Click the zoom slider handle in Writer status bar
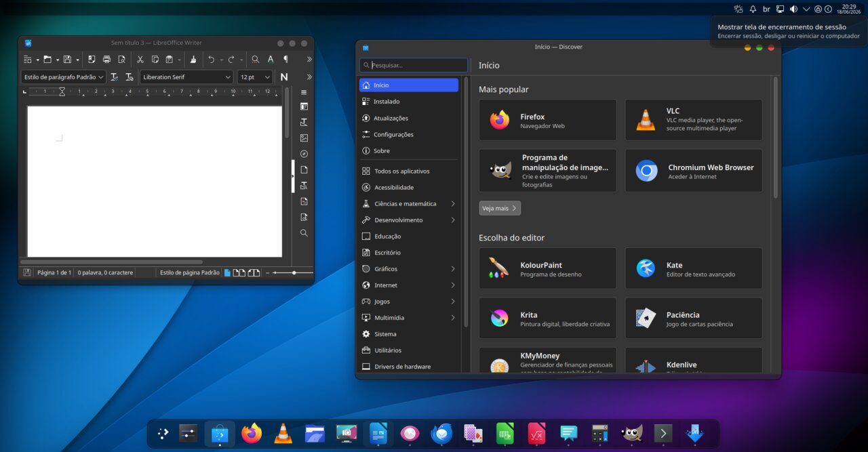 [x=294, y=272]
